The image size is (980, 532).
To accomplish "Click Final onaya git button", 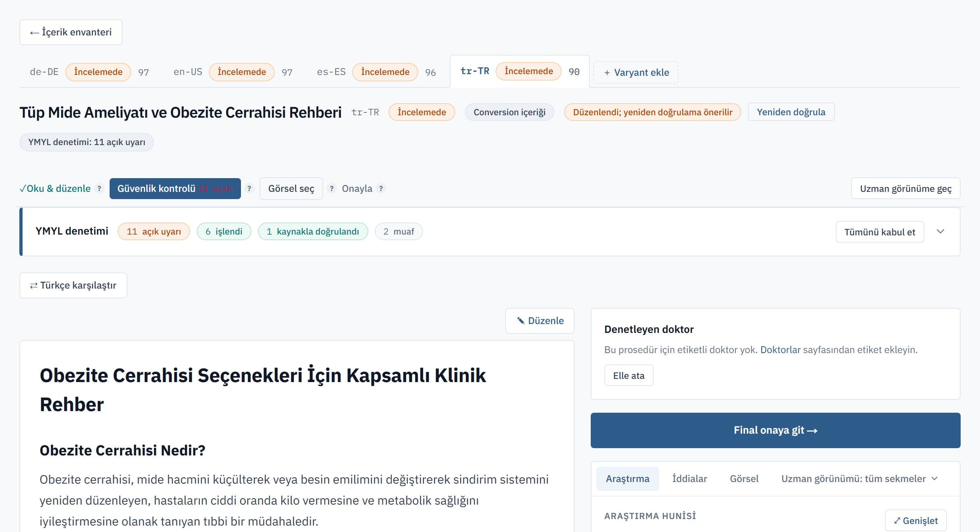I will (x=775, y=430).
